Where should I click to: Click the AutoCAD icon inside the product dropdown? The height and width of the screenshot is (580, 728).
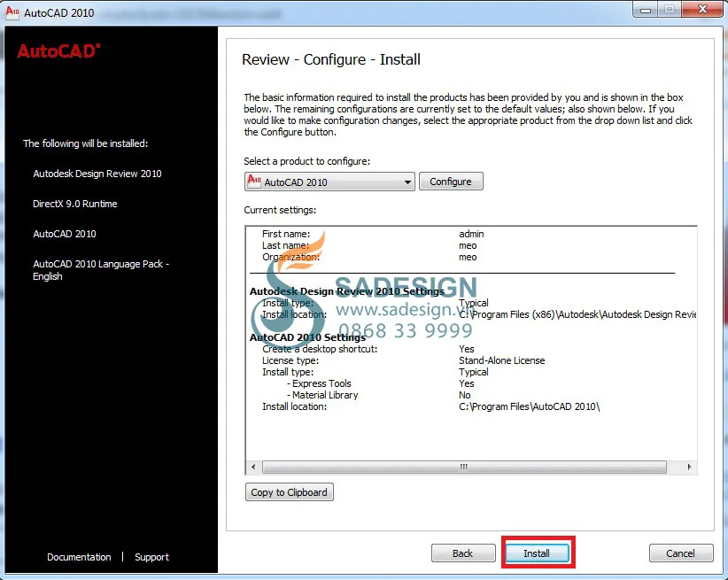[255, 182]
